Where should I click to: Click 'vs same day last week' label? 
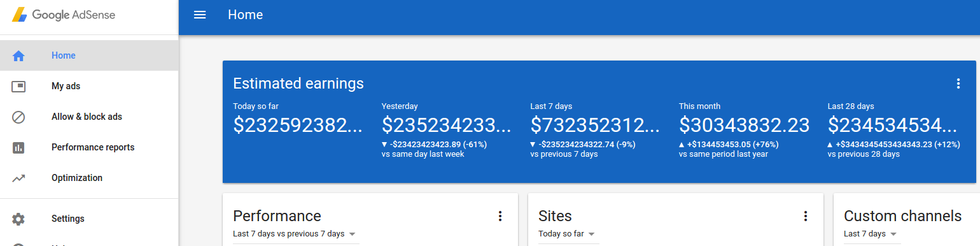[x=423, y=154]
